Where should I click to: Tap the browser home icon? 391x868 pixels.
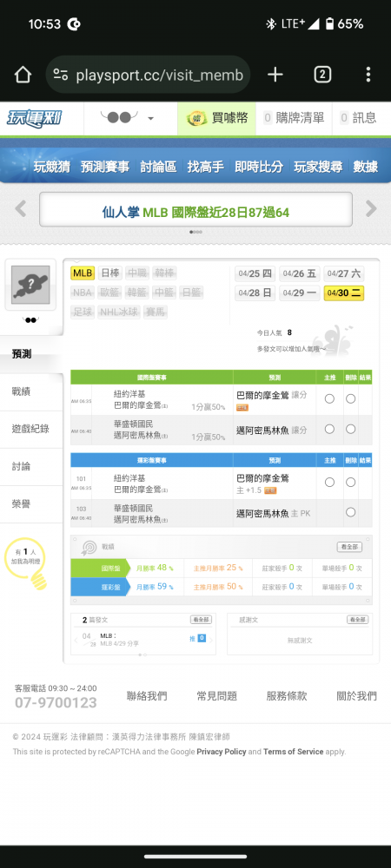point(23,75)
